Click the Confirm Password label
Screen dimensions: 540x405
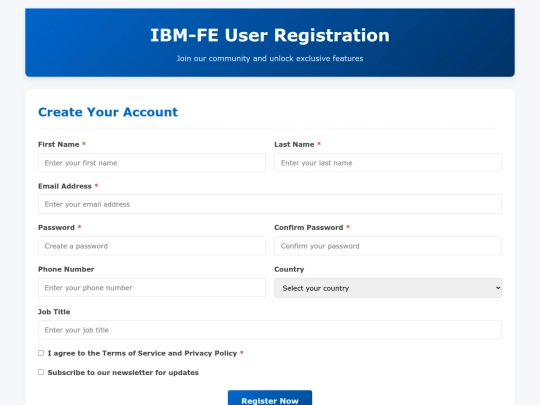(x=309, y=227)
